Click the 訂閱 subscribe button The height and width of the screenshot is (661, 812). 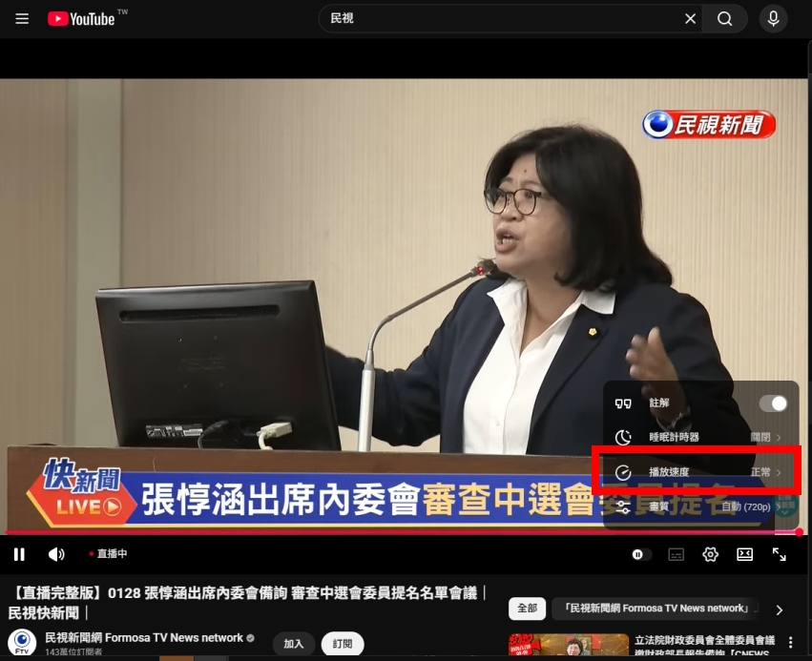point(344,644)
